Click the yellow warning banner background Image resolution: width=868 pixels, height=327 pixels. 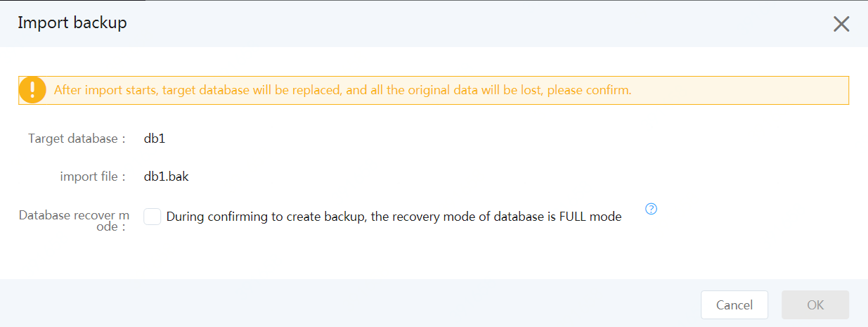pos(738,90)
